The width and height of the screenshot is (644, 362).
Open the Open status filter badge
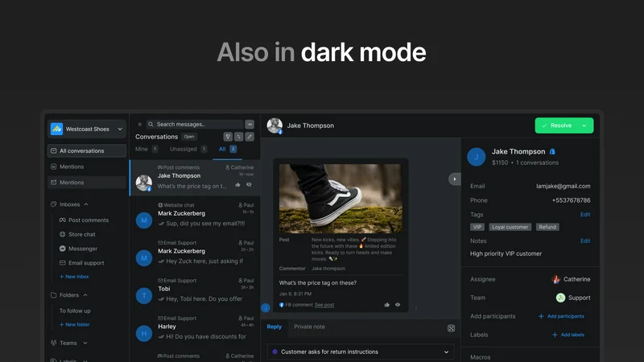point(189,137)
